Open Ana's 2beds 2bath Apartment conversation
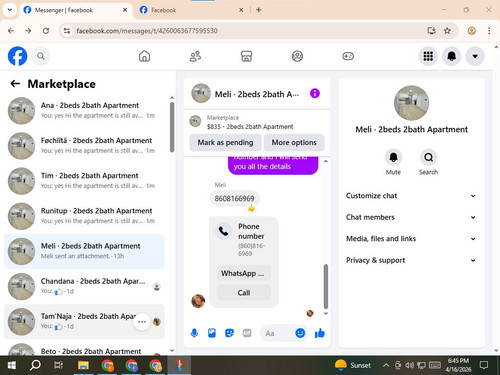Image resolution: width=500 pixels, height=375 pixels. click(x=84, y=111)
